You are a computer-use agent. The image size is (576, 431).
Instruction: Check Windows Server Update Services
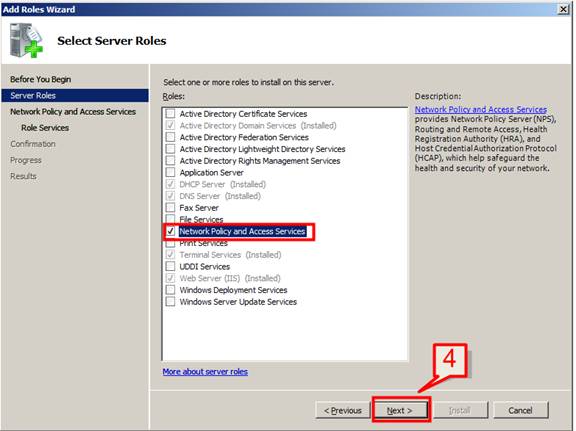[x=170, y=302]
